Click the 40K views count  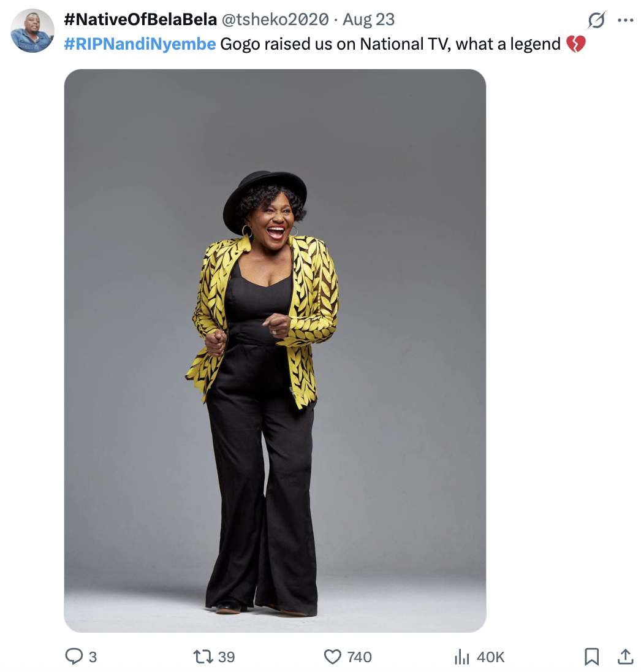tap(491, 657)
